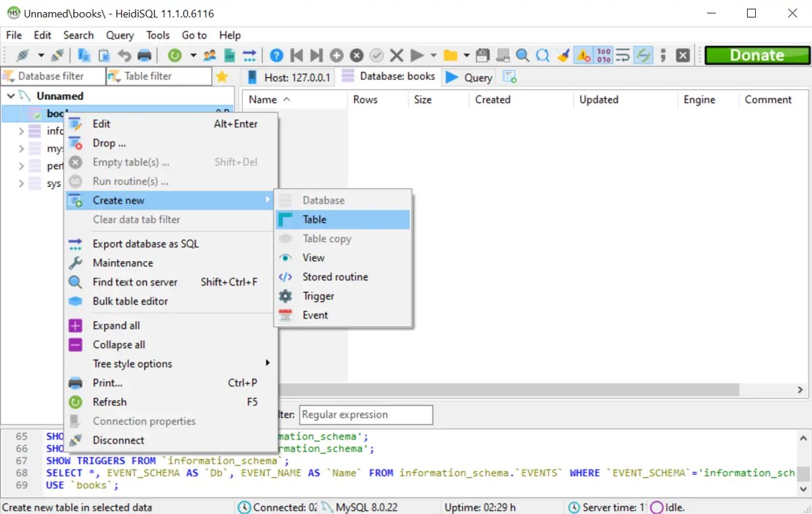The width and height of the screenshot is (812, 514).
Task: Open the Tools menu
Action: pyautogui.click(x=158, y=35)
